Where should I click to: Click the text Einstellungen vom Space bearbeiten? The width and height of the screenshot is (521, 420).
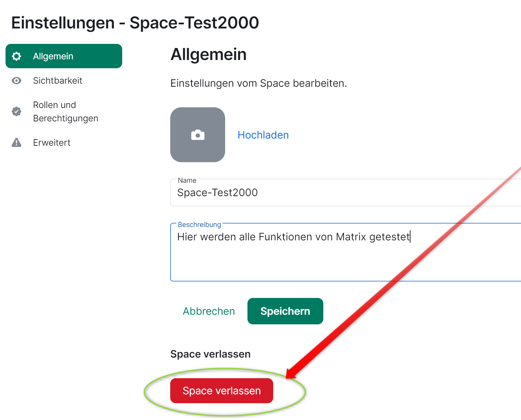click(258, 83)
